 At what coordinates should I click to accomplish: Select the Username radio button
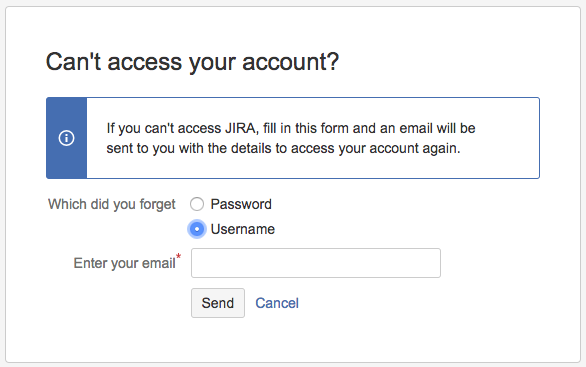197,229
